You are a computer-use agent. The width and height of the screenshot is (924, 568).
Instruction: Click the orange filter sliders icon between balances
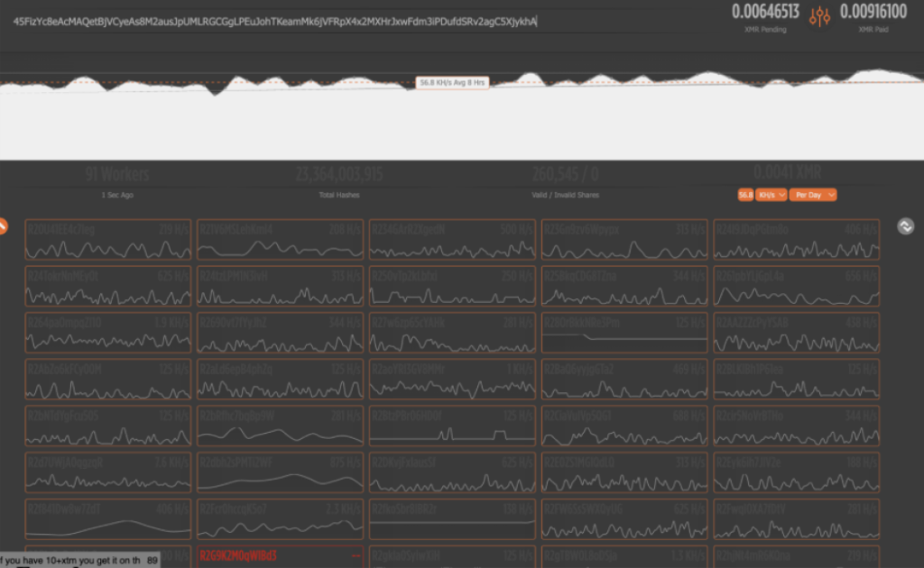819,16
